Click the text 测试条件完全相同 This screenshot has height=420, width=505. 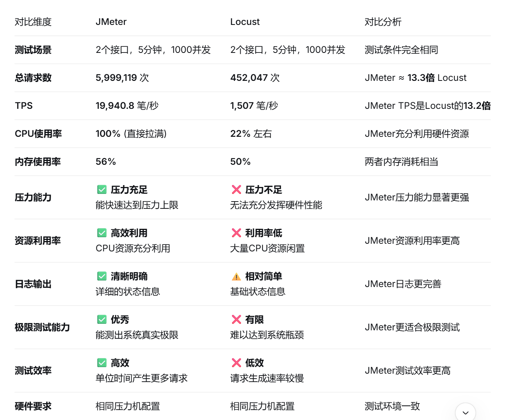coord(402,50)
